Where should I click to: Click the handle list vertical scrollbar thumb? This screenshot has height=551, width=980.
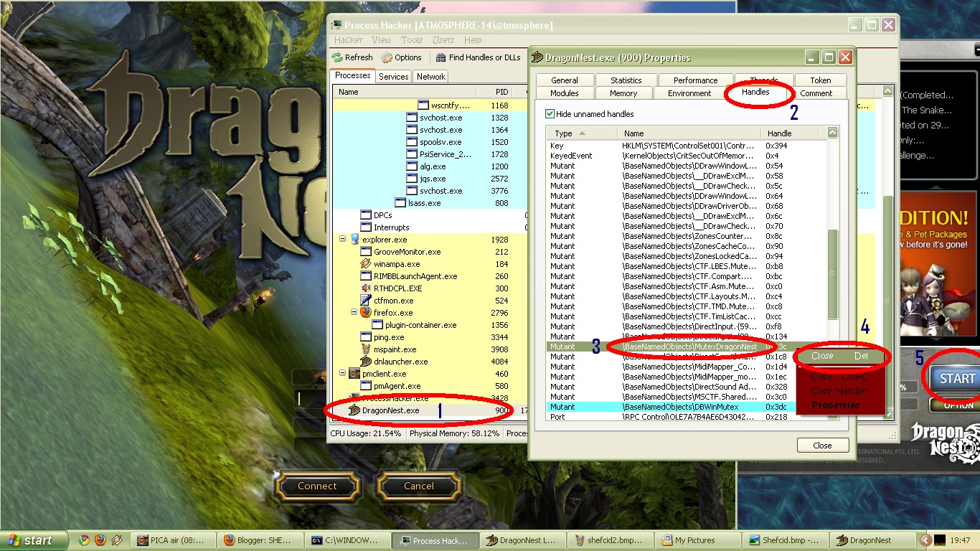click(832, 274)
